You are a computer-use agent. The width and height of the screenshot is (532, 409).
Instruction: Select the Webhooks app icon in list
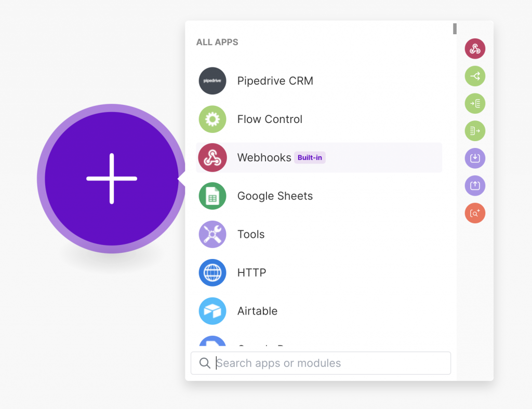(x=212, y=158)
